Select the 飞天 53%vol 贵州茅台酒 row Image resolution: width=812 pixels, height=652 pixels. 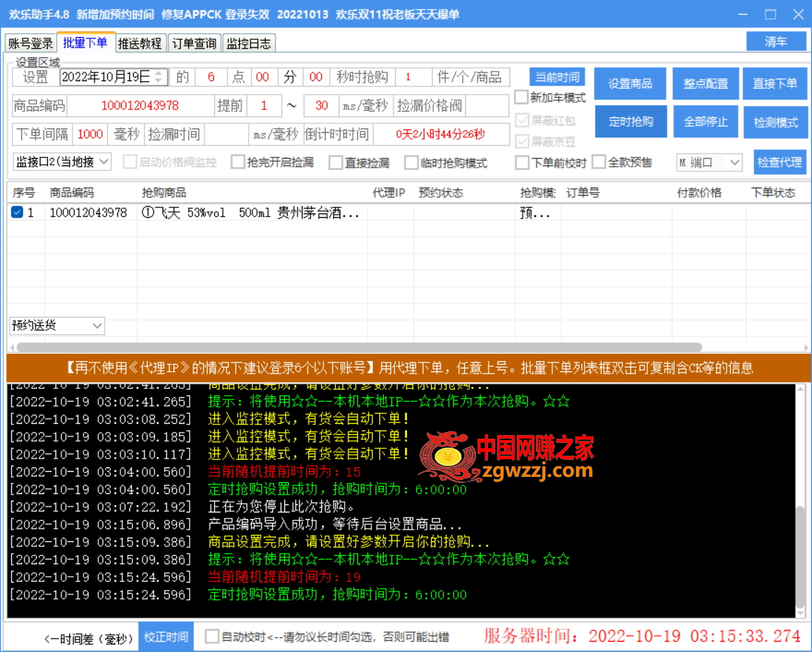(x=409, y=213)
